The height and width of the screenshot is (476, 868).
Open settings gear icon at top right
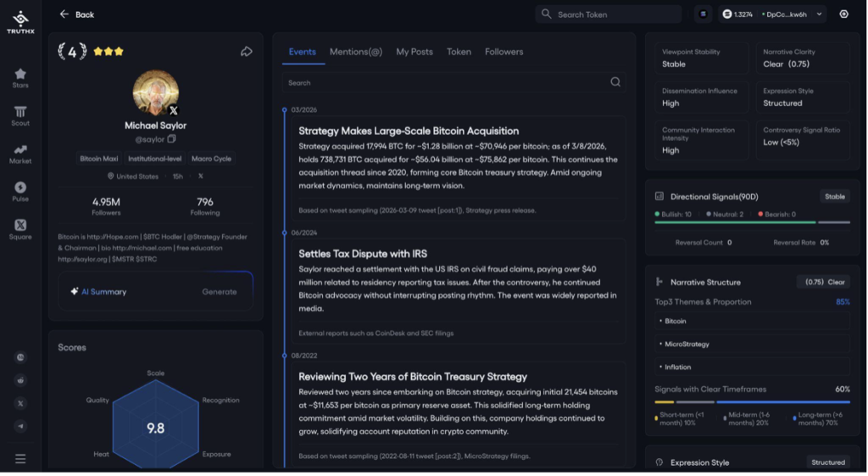[843, 14]
